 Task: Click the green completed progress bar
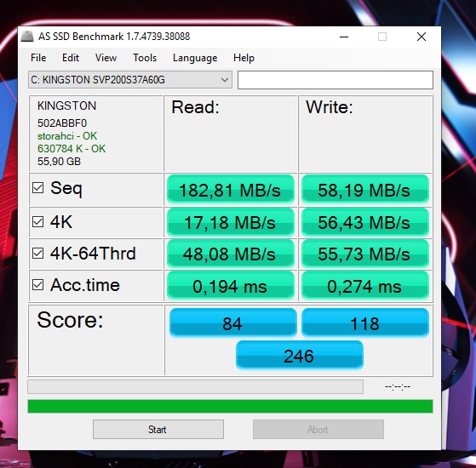(x=230, y=407)
